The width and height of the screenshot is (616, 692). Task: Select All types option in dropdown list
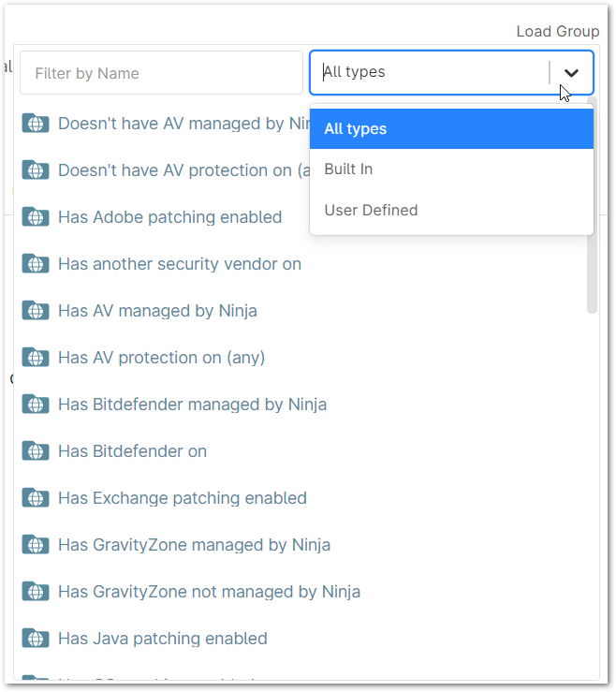pyautogui.click(x=451, y=129)
